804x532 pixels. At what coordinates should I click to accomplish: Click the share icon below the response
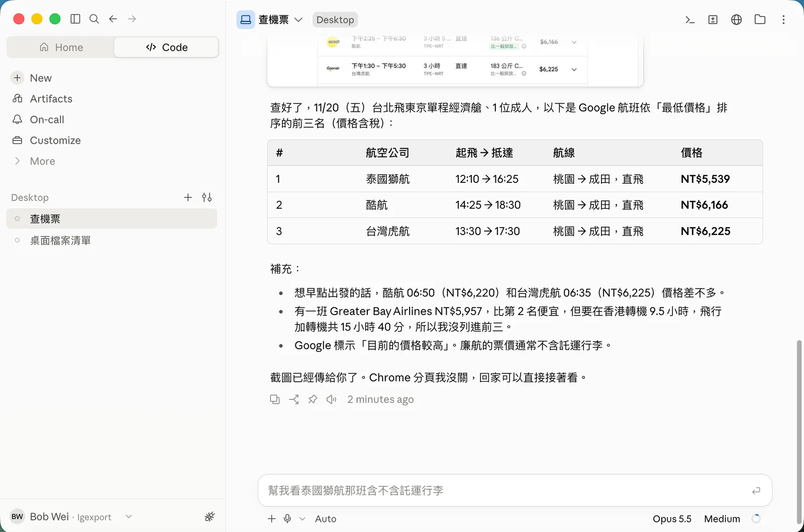(294, 399)
